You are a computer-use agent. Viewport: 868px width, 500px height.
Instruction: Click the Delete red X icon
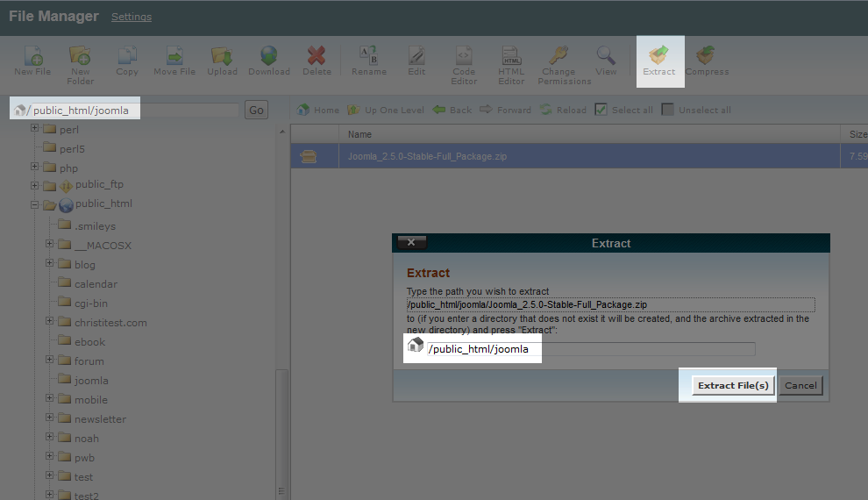pos(317,58)
